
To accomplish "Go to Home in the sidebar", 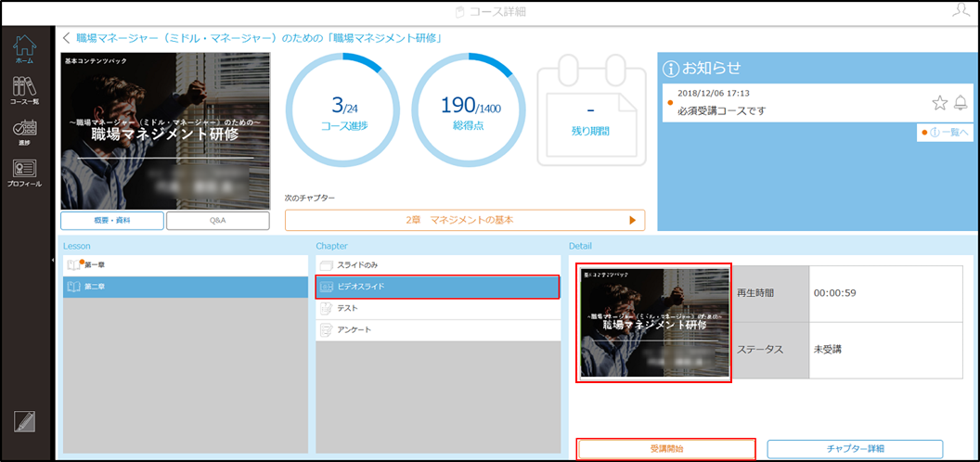I will point(25,49).
